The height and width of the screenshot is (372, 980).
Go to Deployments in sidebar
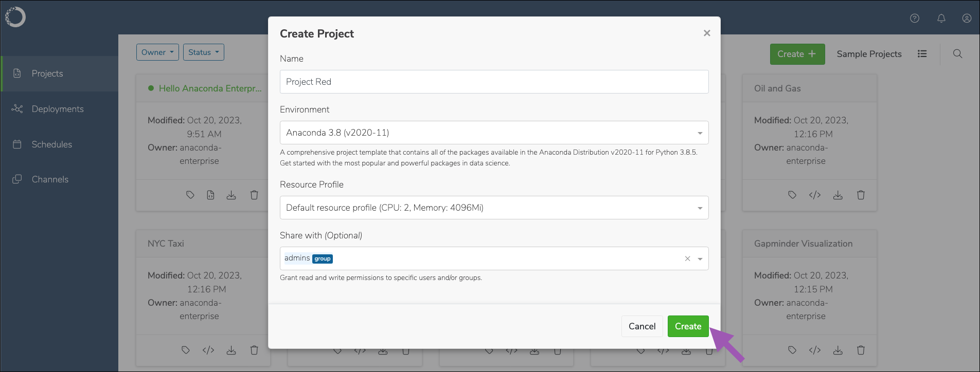58,109
